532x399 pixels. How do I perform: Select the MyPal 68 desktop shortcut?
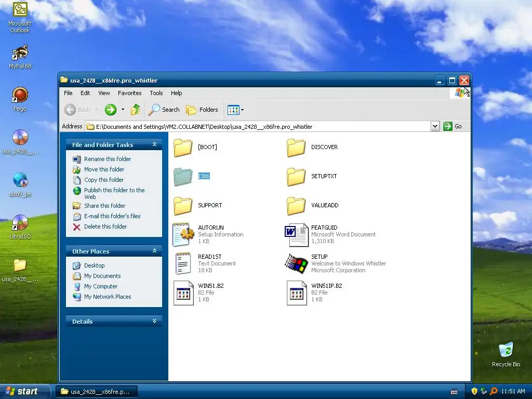coord(20,52)
